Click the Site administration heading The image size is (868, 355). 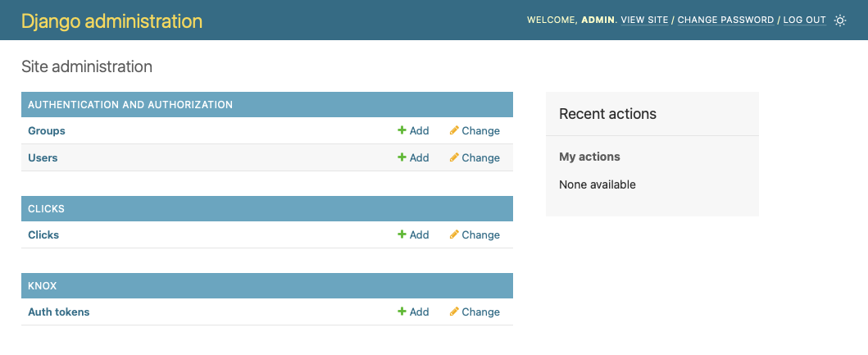click(86, 67)
